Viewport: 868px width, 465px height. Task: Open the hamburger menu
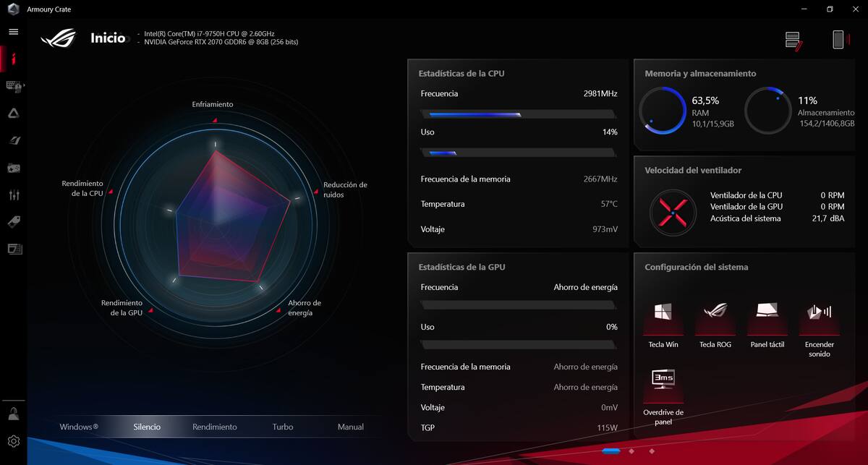(13, 32)
